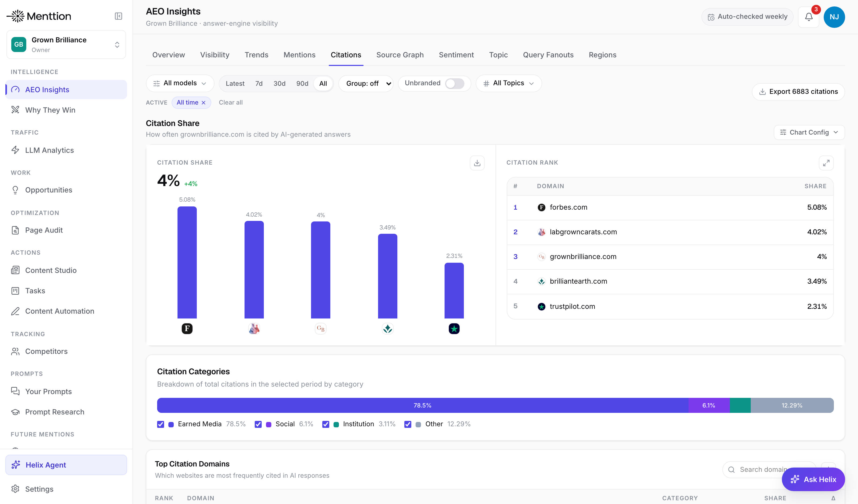Expand the Citation Rank panel
This screenshot has width=858, height=504.
[x=826, y=163]
